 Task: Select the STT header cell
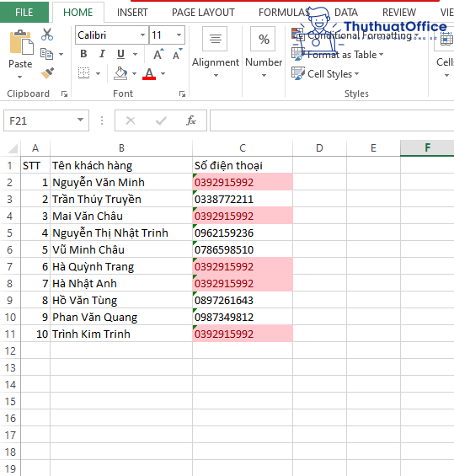click(35, 165)
